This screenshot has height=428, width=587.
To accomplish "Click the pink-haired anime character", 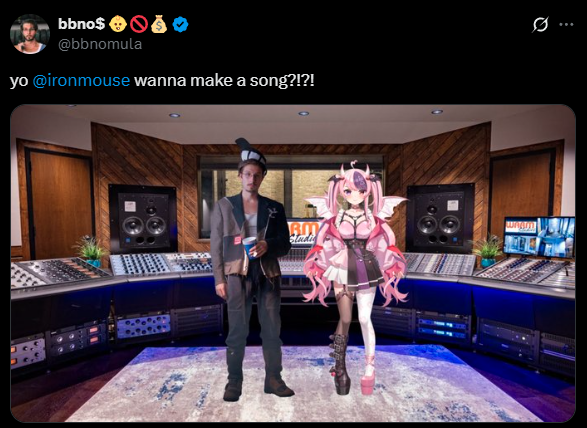I will 355,277.
